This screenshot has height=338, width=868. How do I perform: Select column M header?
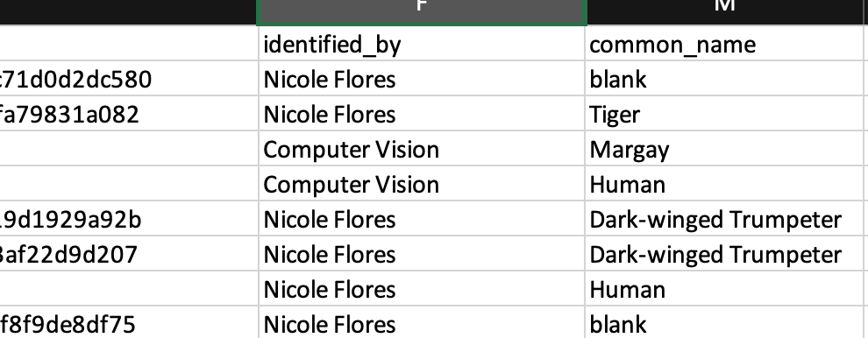(724, 12)
